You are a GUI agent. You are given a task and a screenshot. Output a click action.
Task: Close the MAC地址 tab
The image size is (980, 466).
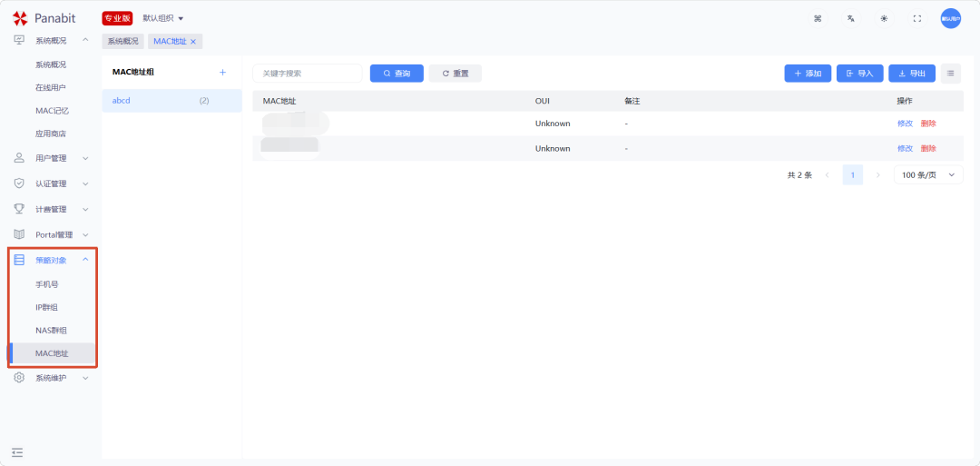pyautogui.click(x=193, y=41)
